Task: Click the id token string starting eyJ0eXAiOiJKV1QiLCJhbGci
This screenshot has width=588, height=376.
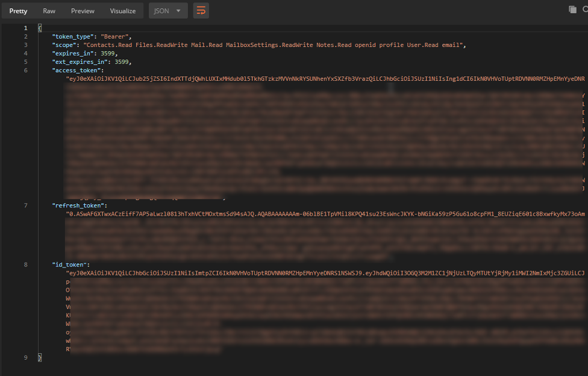Action: [x=325, y=273]
